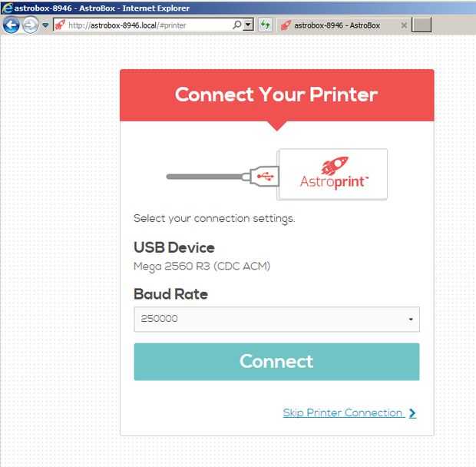This screenshot has height=467, width=476.
Task: Click the USB plug icon illustration
Action: pos(264,177)
